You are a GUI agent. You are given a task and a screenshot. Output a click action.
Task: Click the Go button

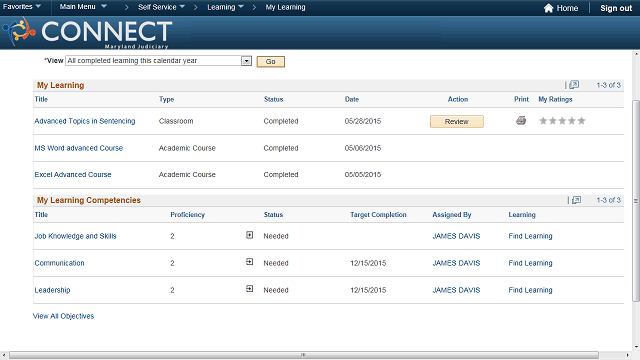[271, 62]
